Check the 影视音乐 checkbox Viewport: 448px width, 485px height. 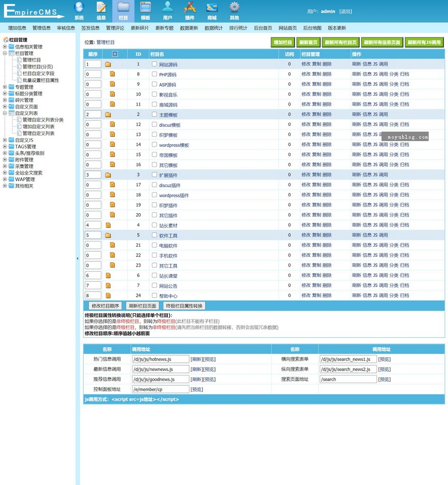pos(154,94)
